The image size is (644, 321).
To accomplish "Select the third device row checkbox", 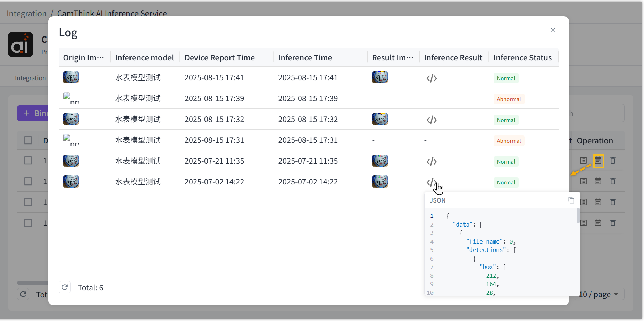I will (28, 202).
